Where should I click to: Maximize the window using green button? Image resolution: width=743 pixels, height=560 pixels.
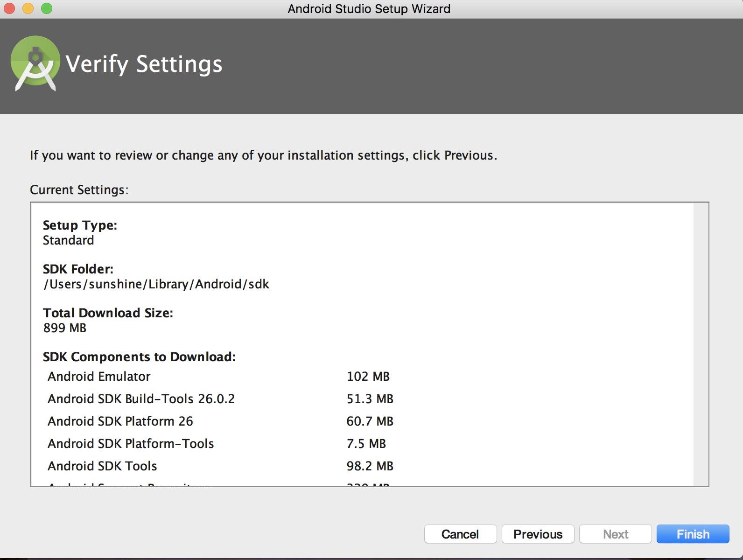(47, 8)
